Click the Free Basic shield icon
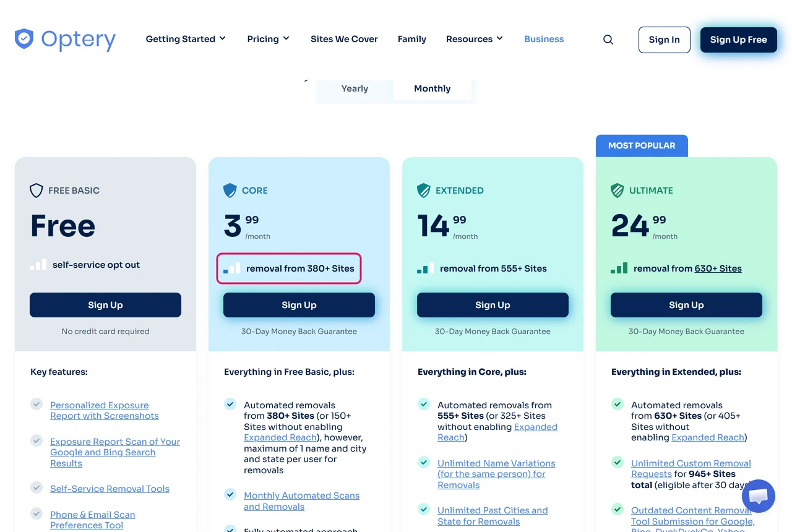The image size is (792, 532). (x=37, y=191)
